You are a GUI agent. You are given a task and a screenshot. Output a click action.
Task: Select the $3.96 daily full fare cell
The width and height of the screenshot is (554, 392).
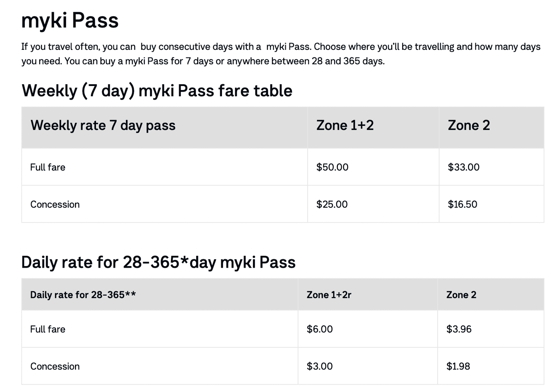[x=459, y=329]
